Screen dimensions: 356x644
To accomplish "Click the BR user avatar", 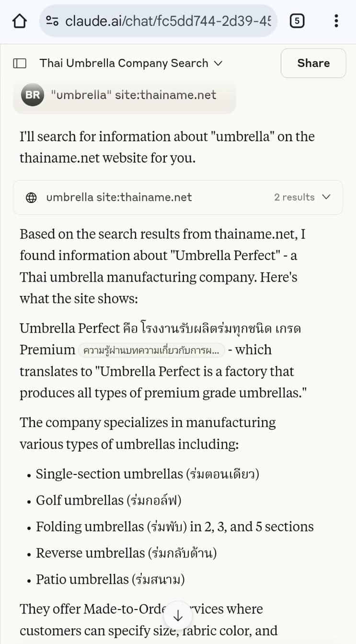I will [x=32, y=95].
